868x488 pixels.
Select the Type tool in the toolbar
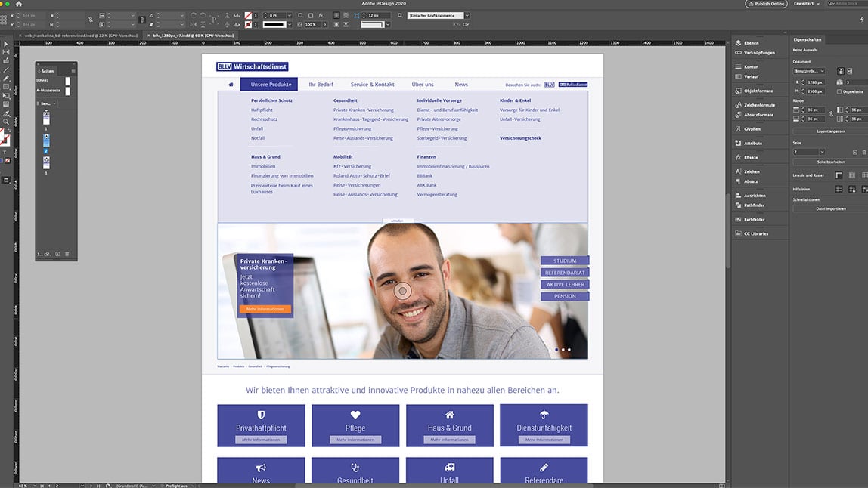pyautogui.click(x=5, y=86)
